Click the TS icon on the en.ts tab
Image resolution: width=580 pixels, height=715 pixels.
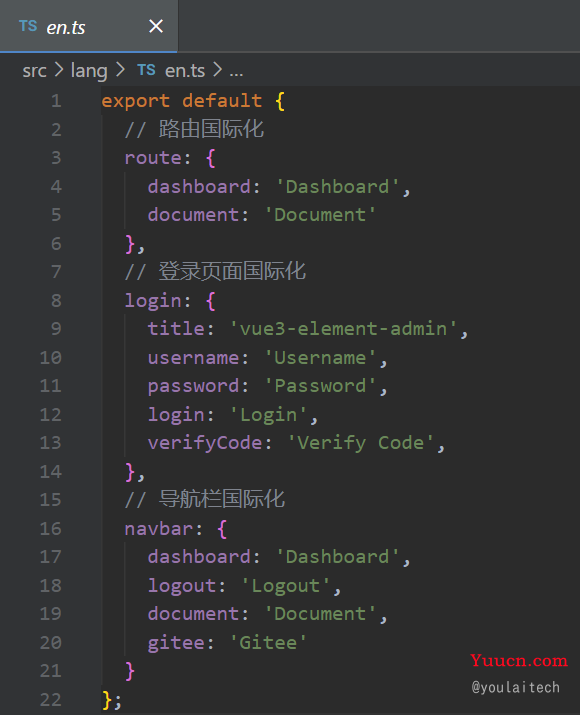[28, 26]
